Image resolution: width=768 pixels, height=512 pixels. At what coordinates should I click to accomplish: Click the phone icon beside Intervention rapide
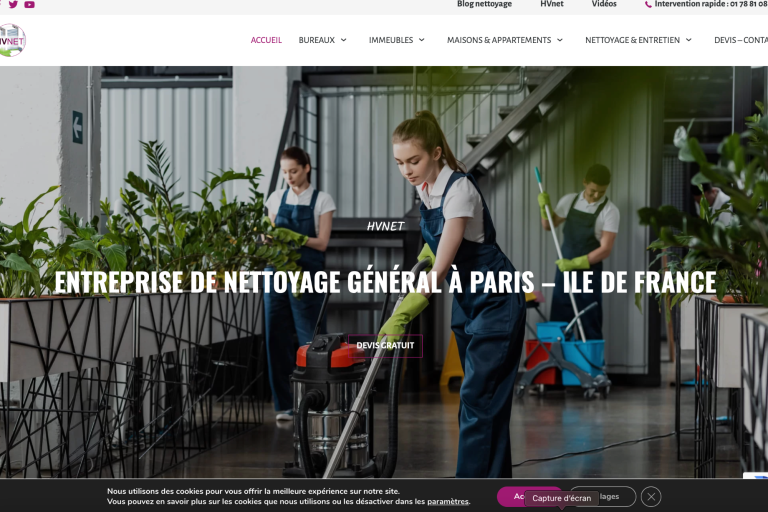point(648,4)
